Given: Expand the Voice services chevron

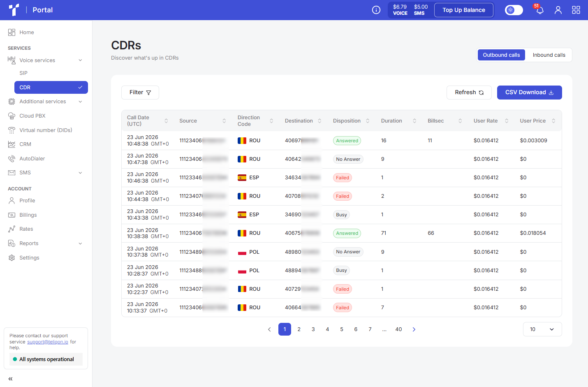Looking at the screenshot, I should [80, 60].
